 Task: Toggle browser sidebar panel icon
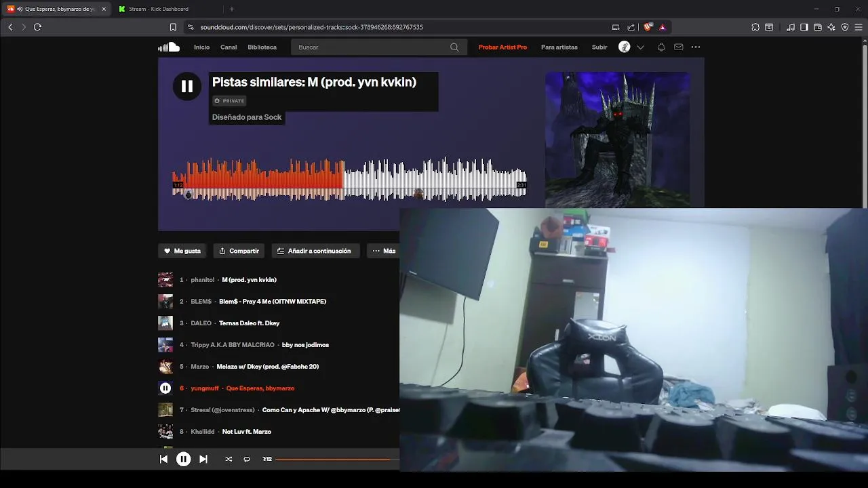click(804, 27)
